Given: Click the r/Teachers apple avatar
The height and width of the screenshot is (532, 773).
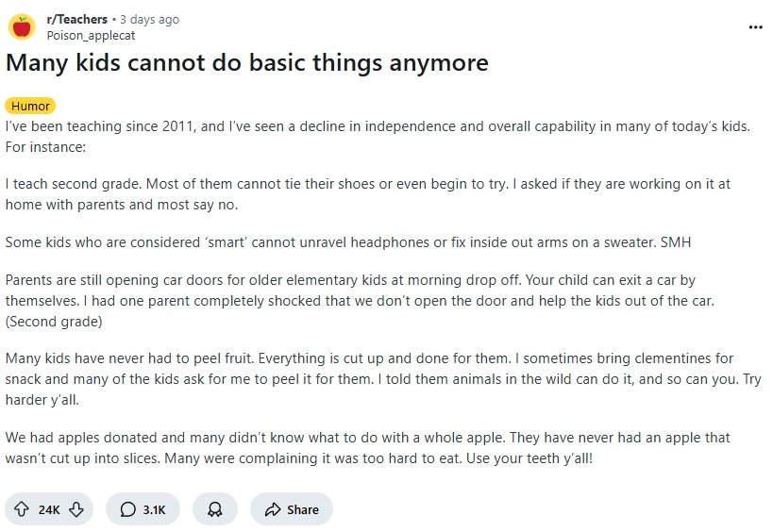Looking at the screenshot, I should tap(22, 26).
